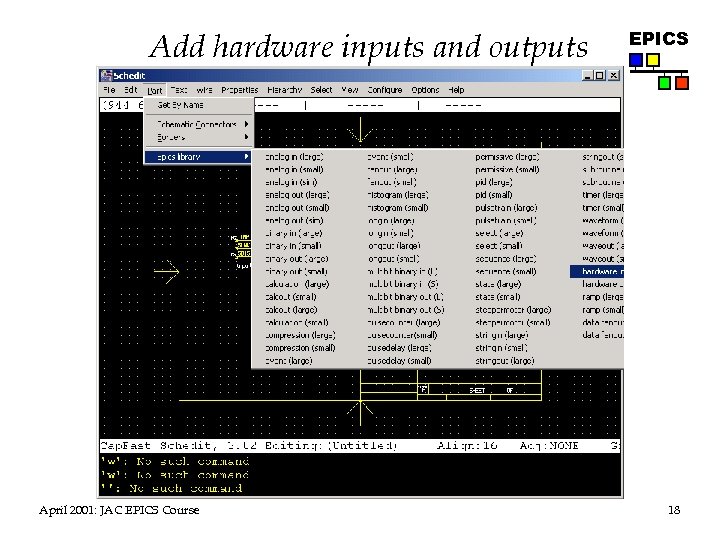Select pulsetrain (large) part

click(506, 208)
